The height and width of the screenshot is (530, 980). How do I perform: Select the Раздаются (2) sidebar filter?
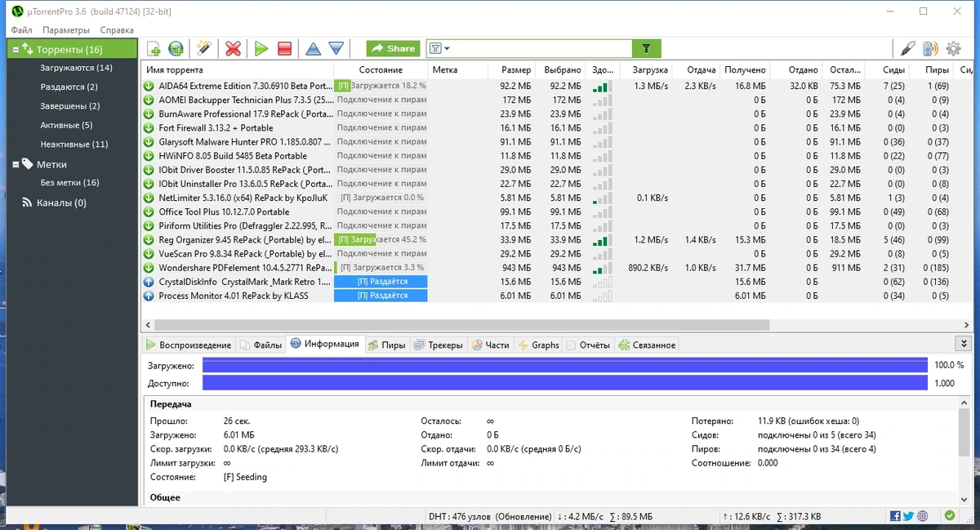click(69, 87)
